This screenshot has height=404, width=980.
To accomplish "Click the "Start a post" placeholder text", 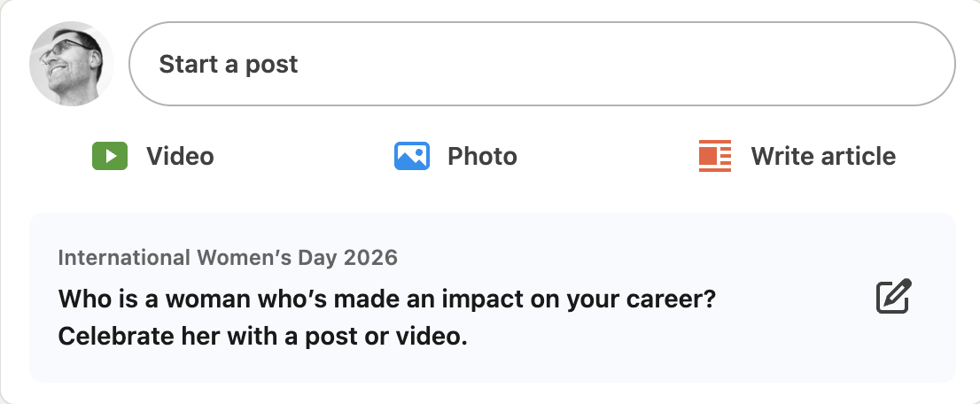I will coord(229,64).
